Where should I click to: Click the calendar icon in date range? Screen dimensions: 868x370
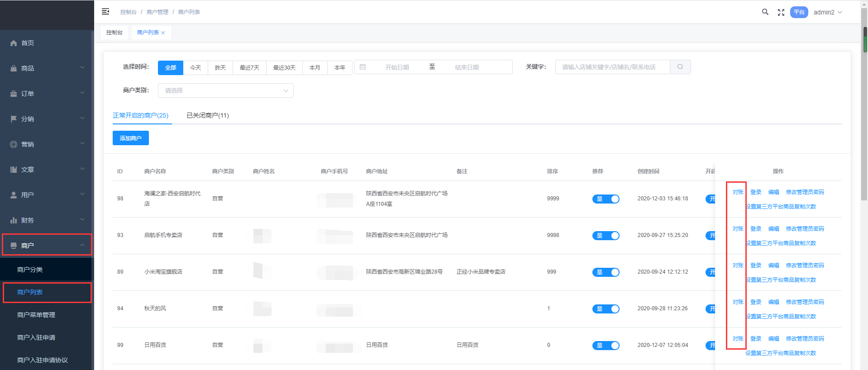tap(362, 67)
